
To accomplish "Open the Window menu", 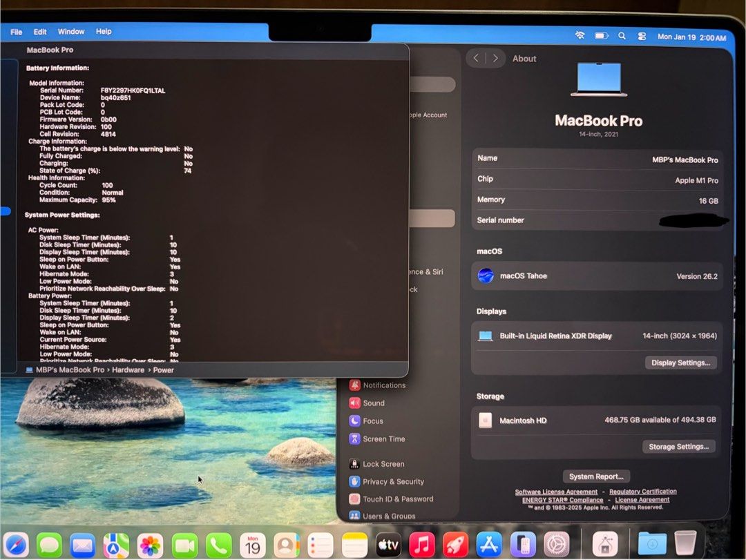I will [x=71, y=31].
